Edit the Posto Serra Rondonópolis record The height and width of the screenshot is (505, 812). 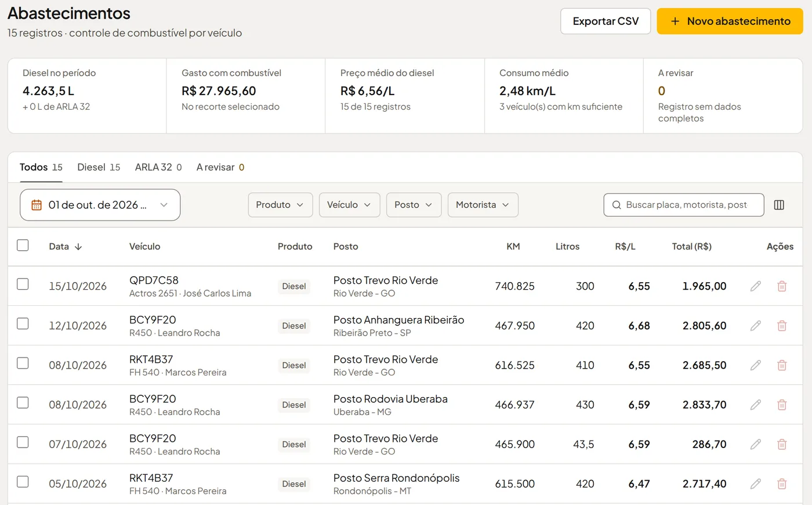[x=755, y=484]
